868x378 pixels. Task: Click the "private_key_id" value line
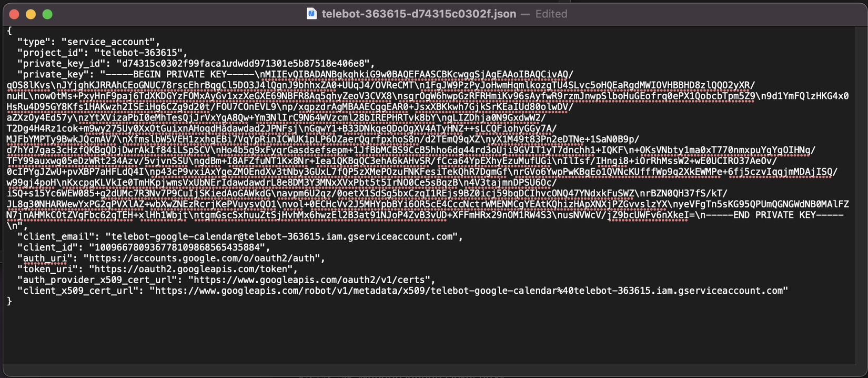(196, 64)
